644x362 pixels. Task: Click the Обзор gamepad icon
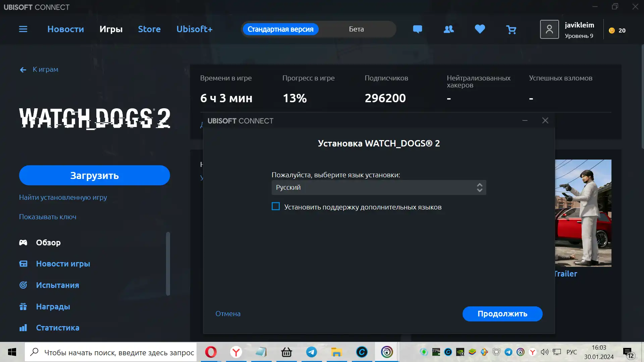click(x=23, y=242)
